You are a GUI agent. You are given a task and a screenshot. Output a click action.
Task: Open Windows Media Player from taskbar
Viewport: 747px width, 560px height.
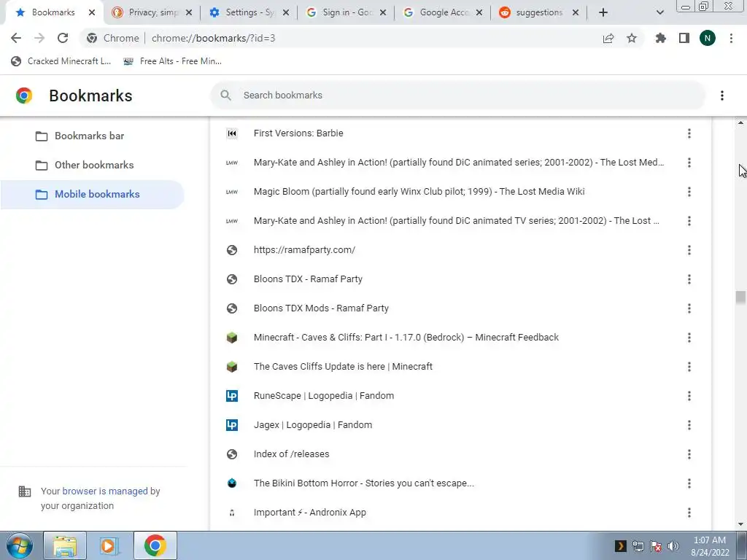(109, 545)
